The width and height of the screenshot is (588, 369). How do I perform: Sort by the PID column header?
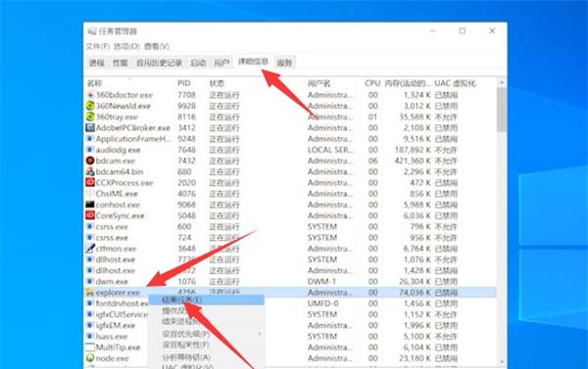(x=184, y=83)
